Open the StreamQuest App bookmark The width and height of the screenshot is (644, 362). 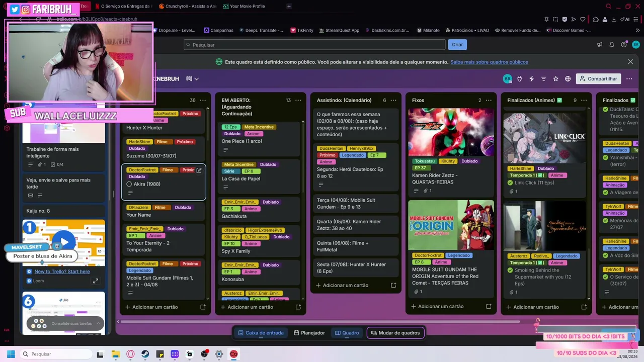click(x=339, y=30)
